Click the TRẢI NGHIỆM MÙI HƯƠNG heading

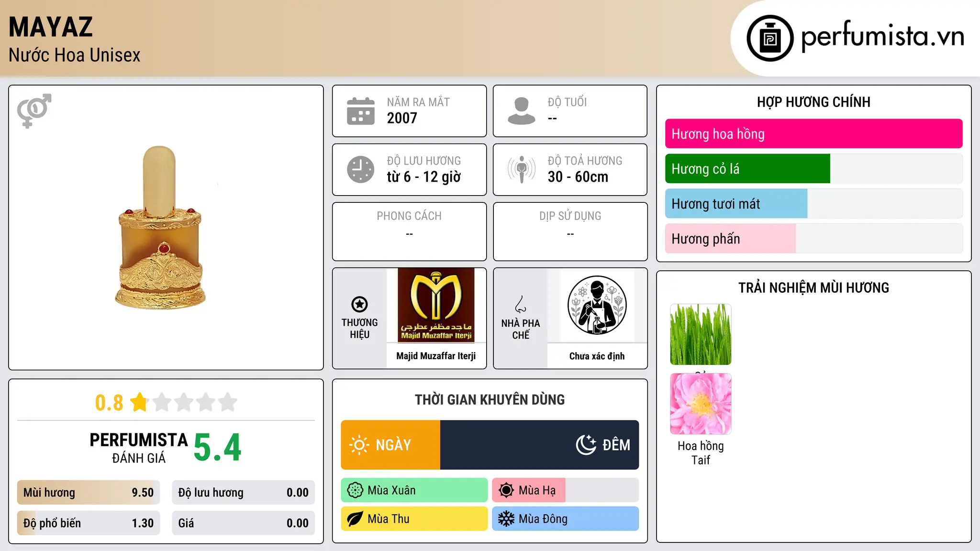pos(813,287)
